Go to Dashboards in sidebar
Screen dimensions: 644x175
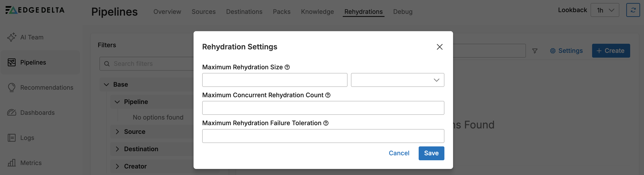(37, 113)
